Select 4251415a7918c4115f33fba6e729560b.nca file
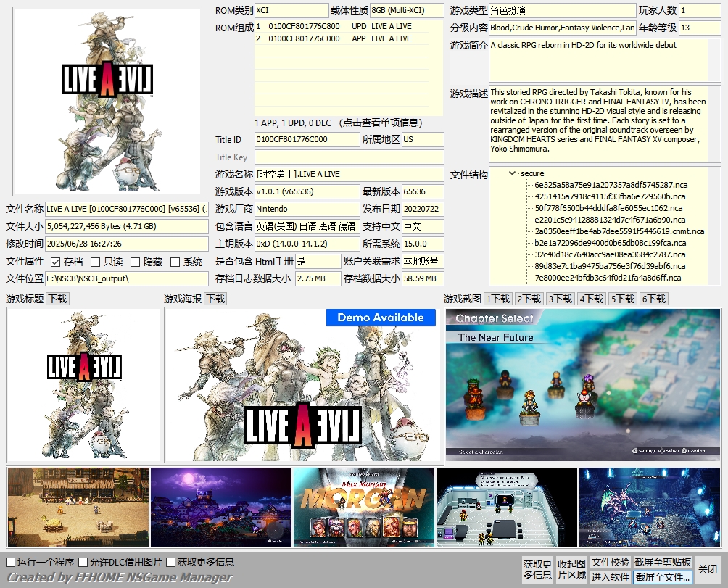This screenshot has height=588, width=728. 610,196
